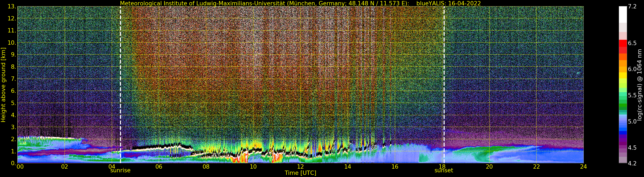
Task: Click the 'sunrise' label below the time axis
Action: click(121, 170)
